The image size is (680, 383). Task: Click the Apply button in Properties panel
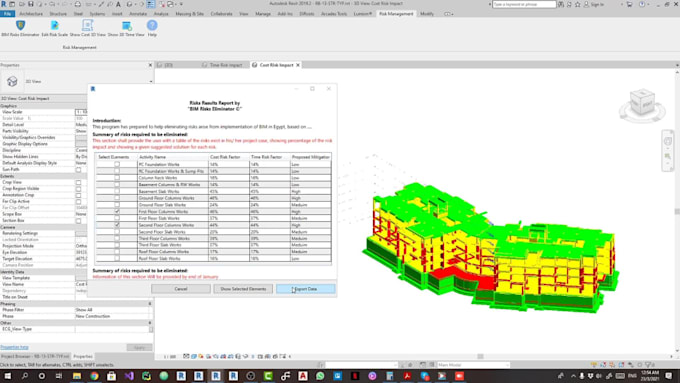(x=139, y=347)
